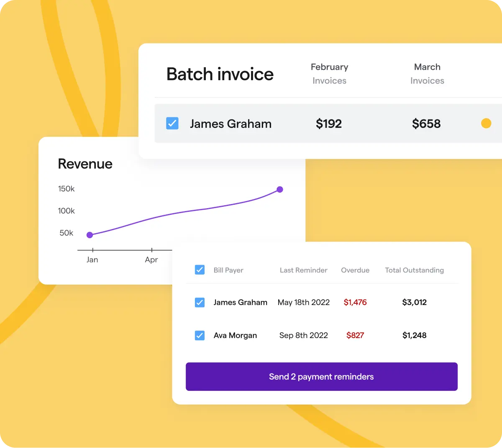Screen dimensions: 502x448
Task: Click the $1,476 overdue amount
Action: point(355,302)
